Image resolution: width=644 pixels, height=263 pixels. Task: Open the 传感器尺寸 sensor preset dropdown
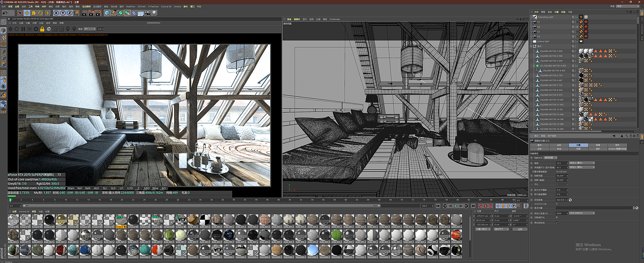582,167
